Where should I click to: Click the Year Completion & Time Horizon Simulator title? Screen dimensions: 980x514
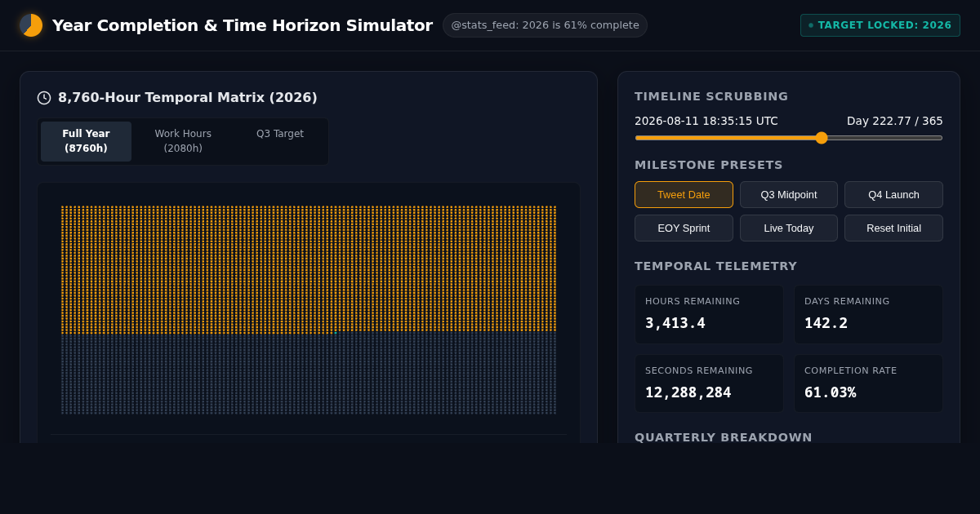pos(243,25)
